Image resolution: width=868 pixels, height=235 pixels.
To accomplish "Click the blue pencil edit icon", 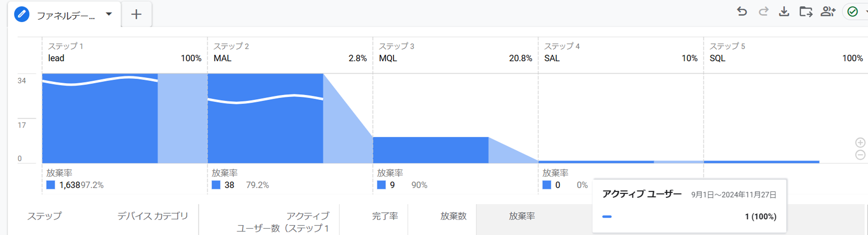I will tap(22, 15).
